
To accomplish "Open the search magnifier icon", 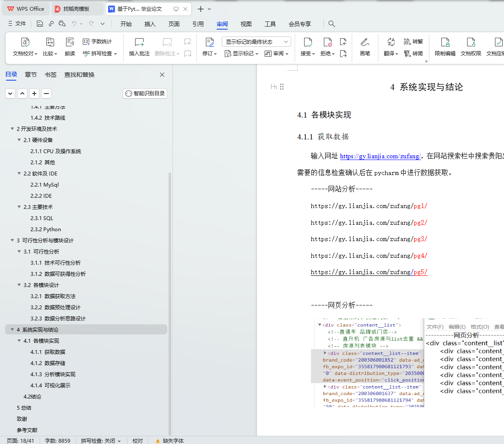I will pos(332,24).
